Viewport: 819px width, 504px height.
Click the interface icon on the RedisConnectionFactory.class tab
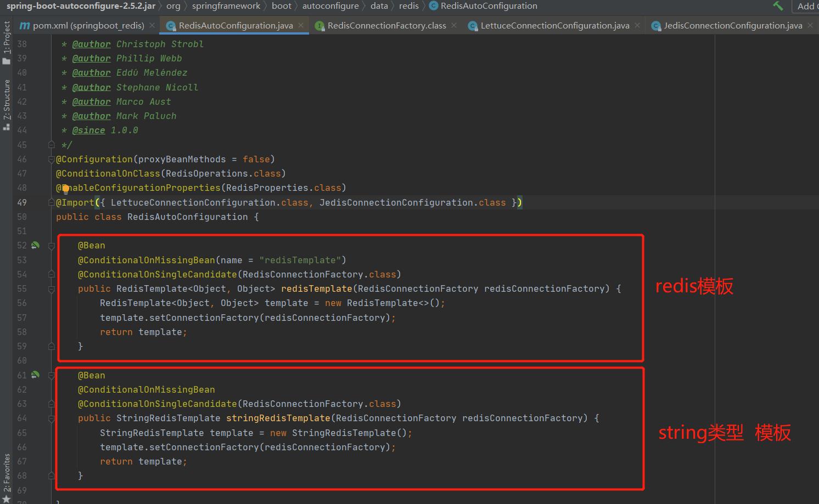point(319,26)
